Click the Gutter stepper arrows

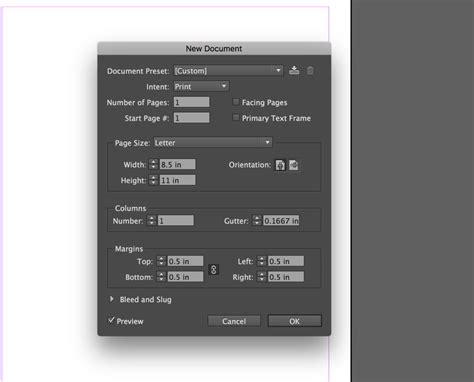257,220
